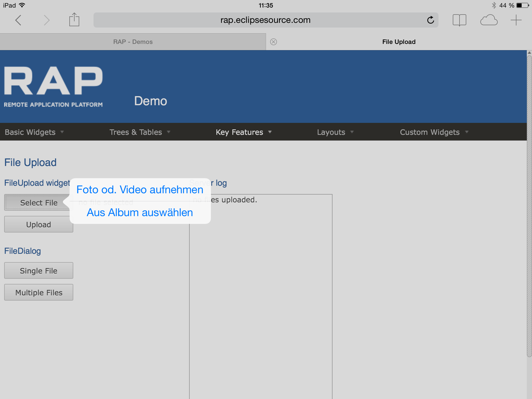Click the scrollbar up arrow
This screenshot has width=532, height=399.
coord(529,53)
